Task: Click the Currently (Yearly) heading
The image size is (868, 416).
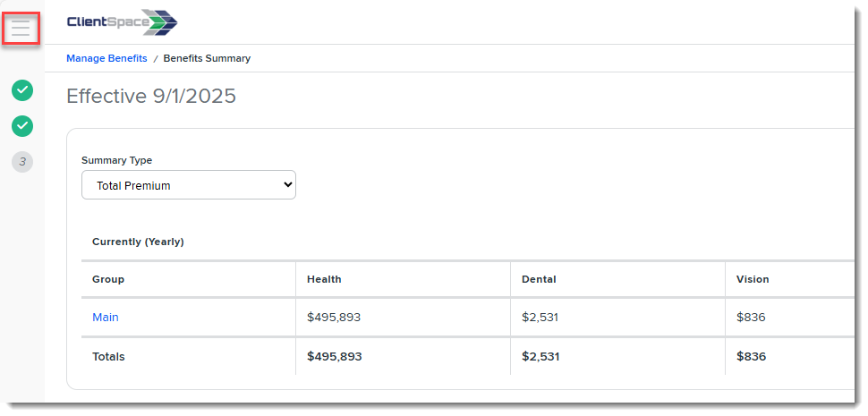Action: click(x=138, y=242)
